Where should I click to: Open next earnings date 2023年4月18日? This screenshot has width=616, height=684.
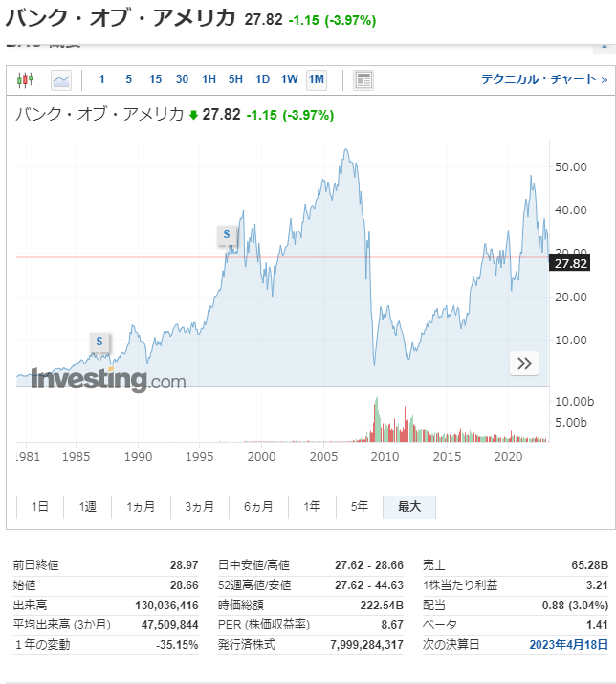568,645
